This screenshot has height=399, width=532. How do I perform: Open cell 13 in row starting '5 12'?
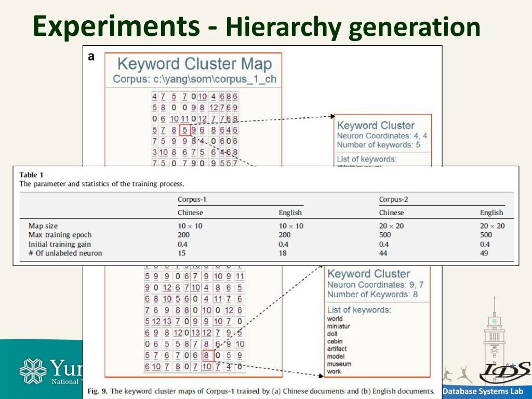click(x=167, y=321)
